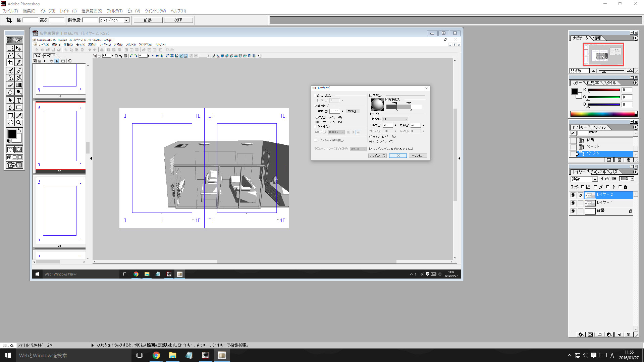Select the Zoom tool

click(x=19, y=123)
